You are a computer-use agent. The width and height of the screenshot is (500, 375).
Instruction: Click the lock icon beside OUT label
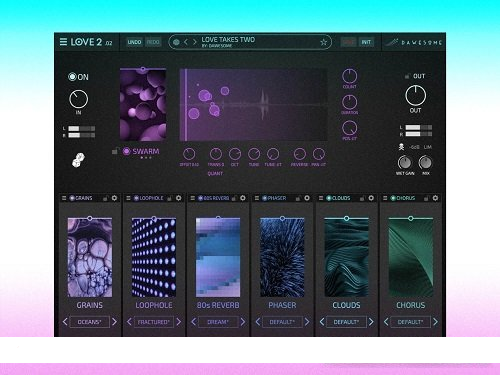point(407,76)
